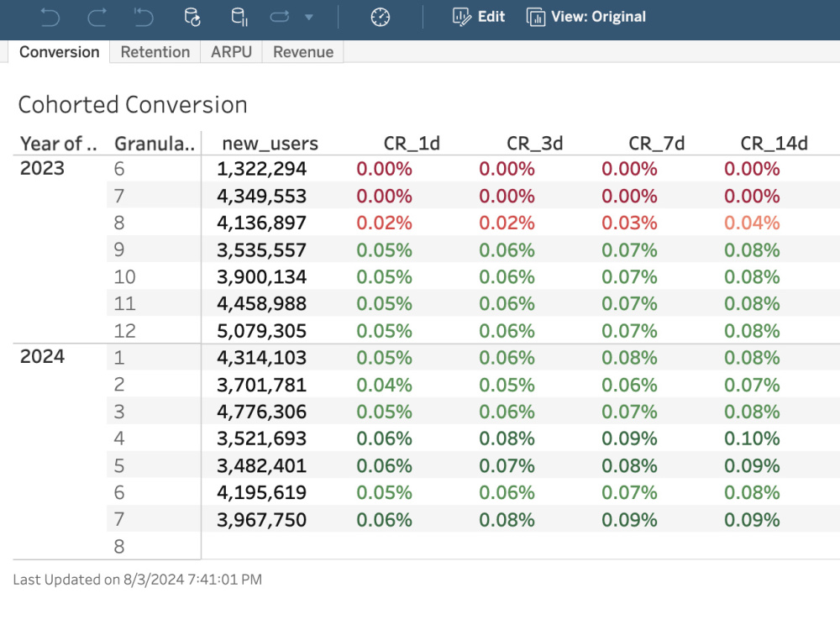Open the ARPU tab
840x630 pixels.
[231, 52]
